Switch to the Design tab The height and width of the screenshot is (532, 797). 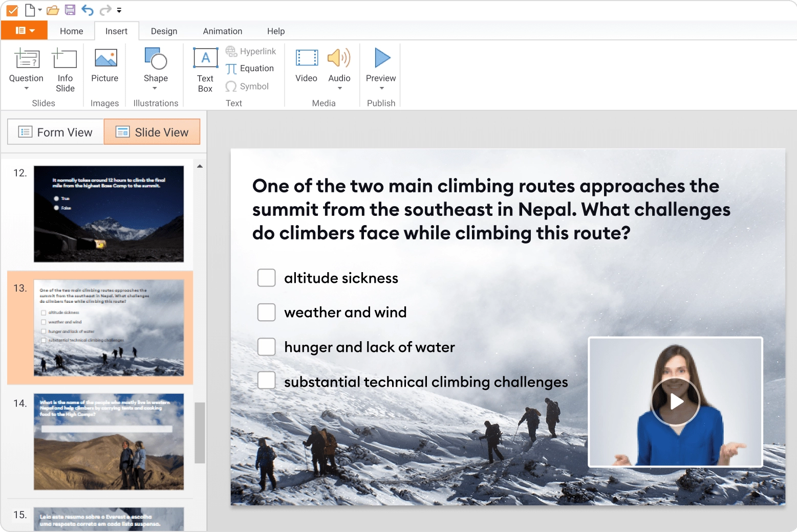(x=164, y=31)
